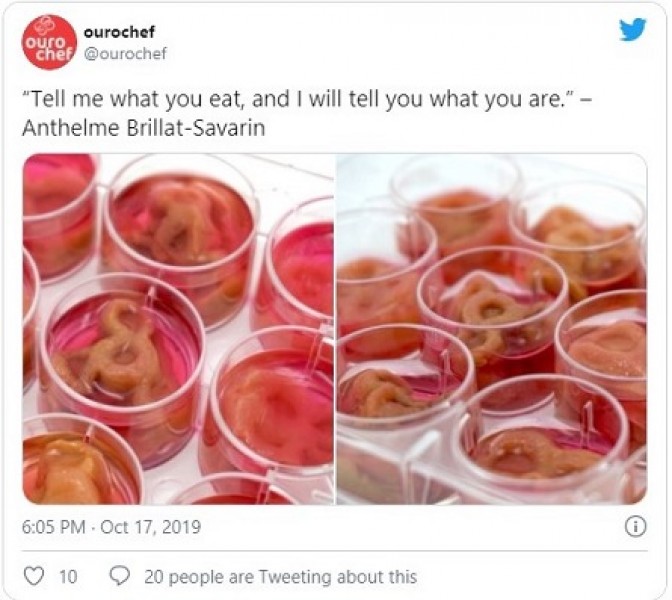Like the tweet with the heart icon
Viewport: 672px width, 600px height.
pyautogui.click(x=33, y=576)
